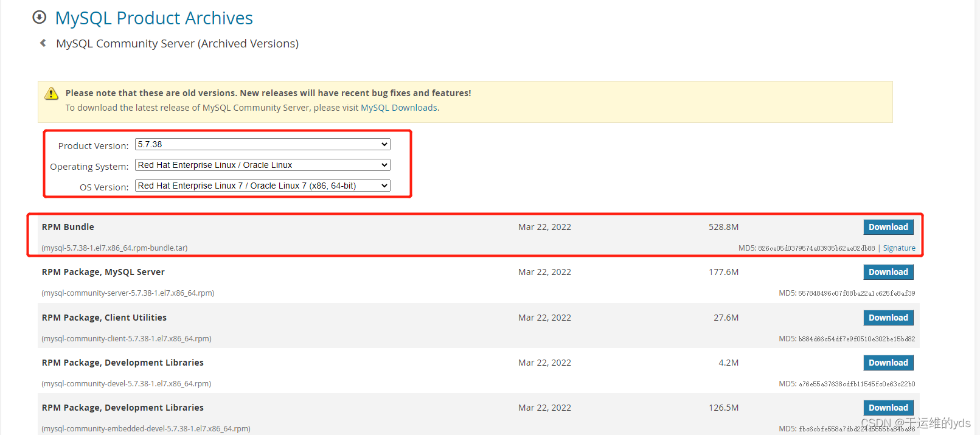Open the OS Version dropdown

[262, 186]
